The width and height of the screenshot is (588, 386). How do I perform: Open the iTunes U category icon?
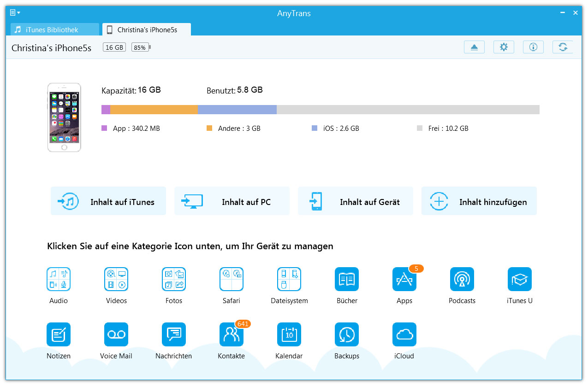(x=520, y=279)
